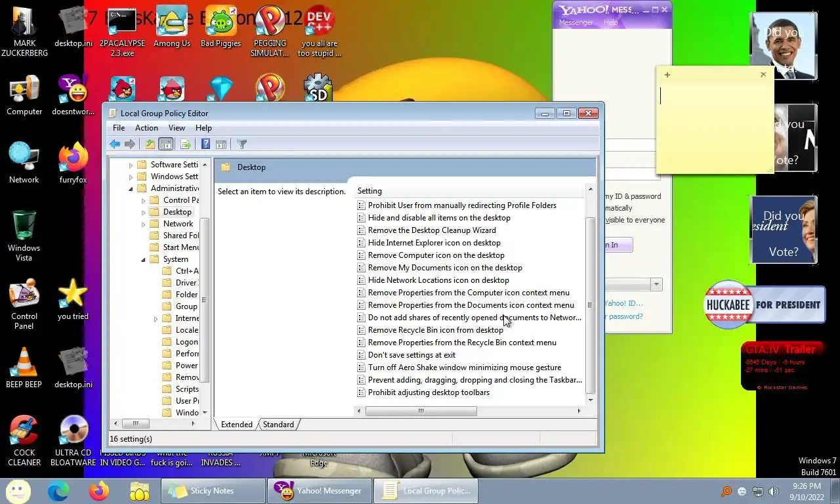Select the 'you tried' star desktop icon
This screenshot has height=504, width=840.
pyautogui.click(x=73, y=299)
